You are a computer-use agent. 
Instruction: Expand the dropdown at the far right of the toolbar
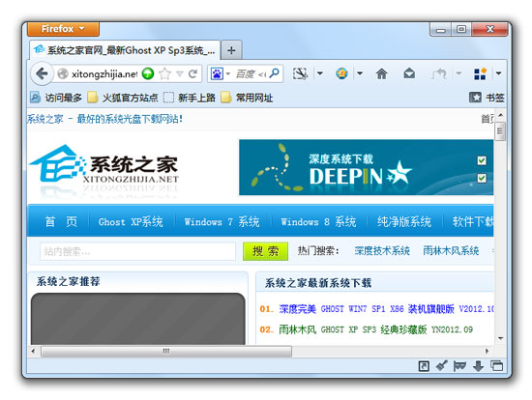click(x=498, y=73)
